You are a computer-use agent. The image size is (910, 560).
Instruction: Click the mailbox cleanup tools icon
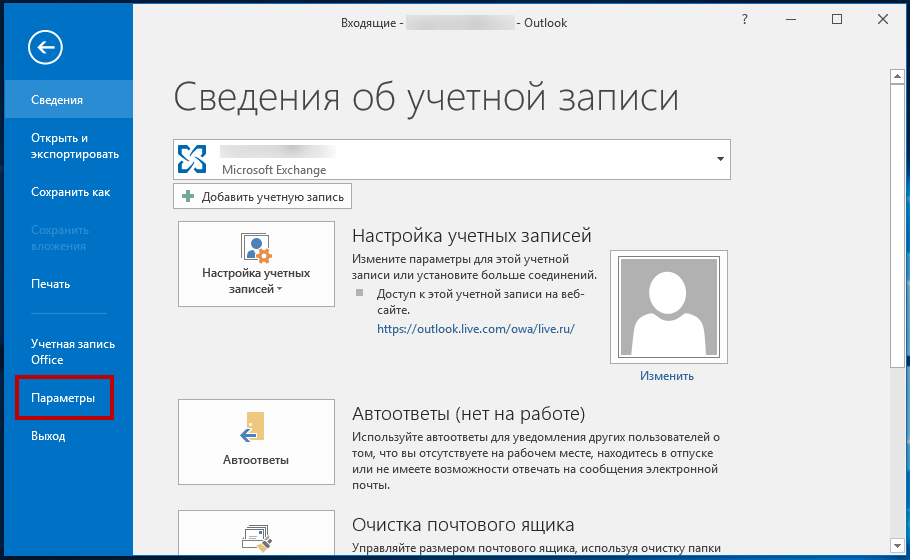(256, 538)
